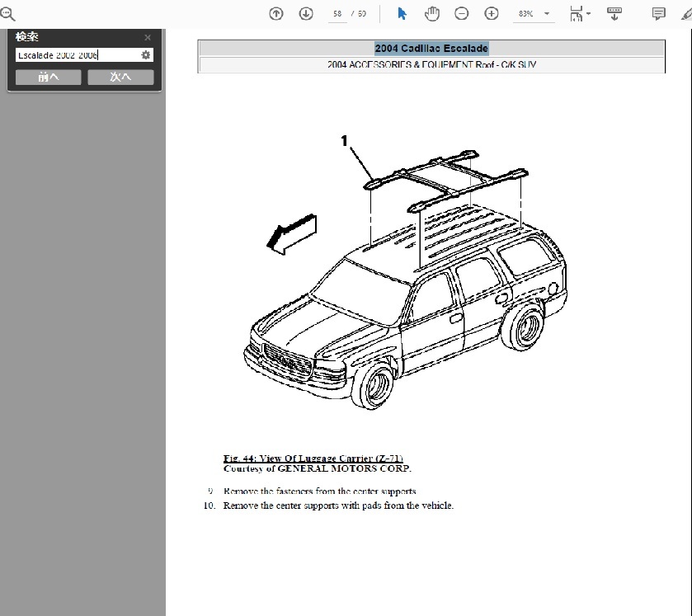Zoom out with the minus button

tap(462, 14)
